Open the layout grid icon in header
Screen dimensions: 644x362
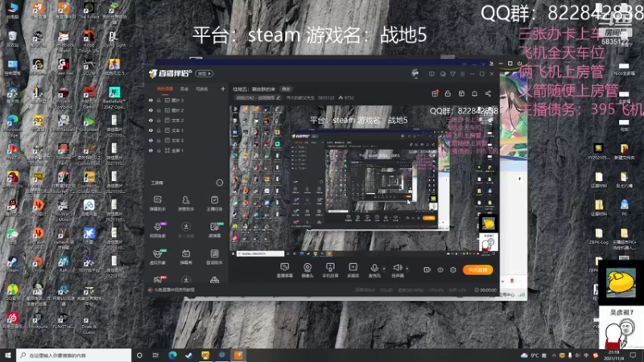tap(461, 93)
